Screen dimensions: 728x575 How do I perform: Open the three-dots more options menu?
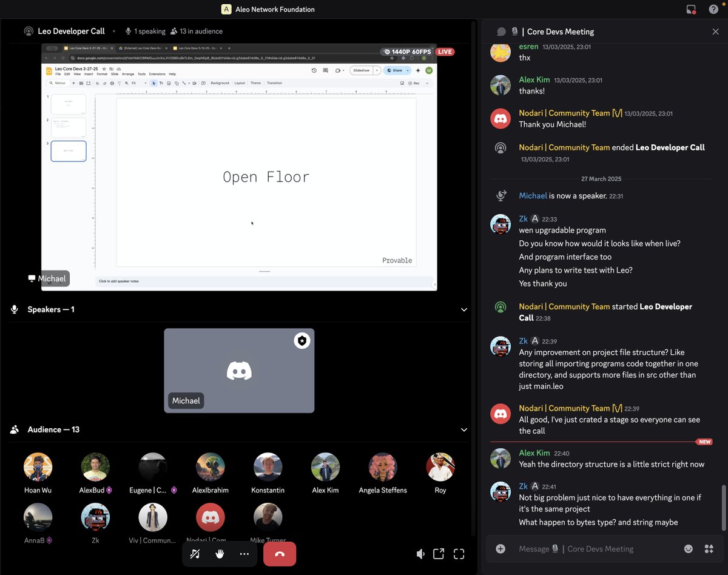pos(244,554)
